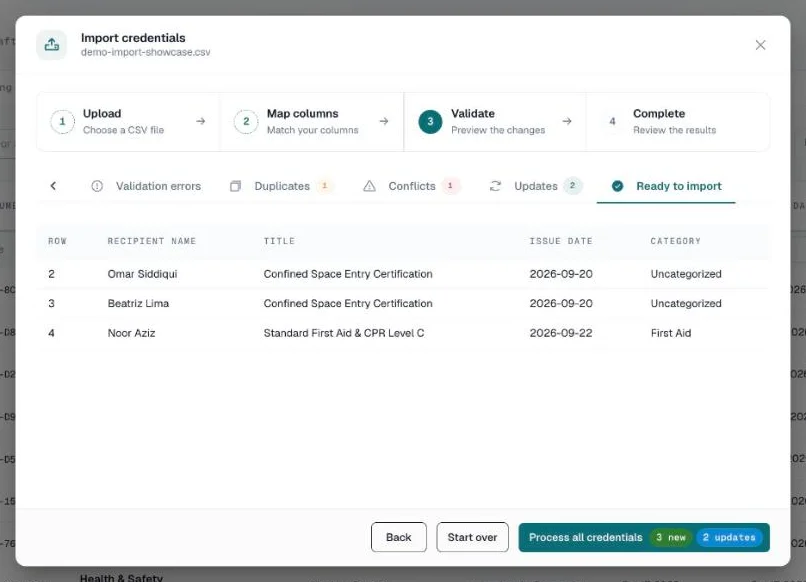
Task: Close the Import credentials dialog
Action: point(760,45)
